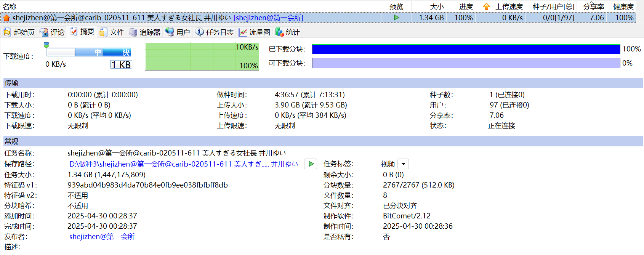Click the 常规 section header
644x255 pixels.
coord(323,141)
